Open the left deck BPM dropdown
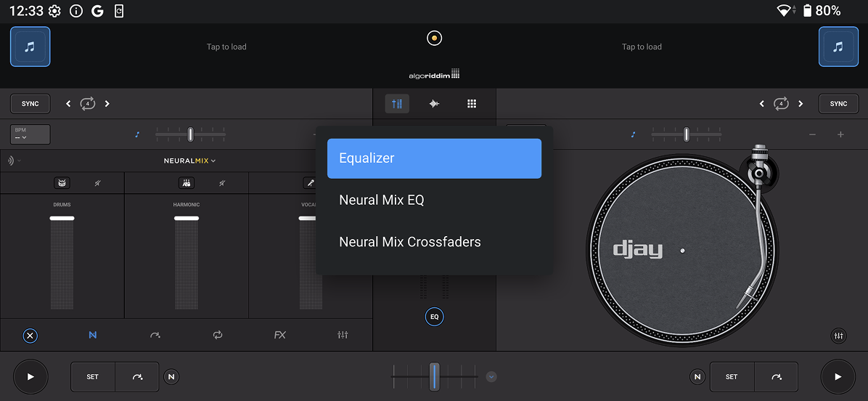The height and width of the screenshot is (401, 868). 30,134
